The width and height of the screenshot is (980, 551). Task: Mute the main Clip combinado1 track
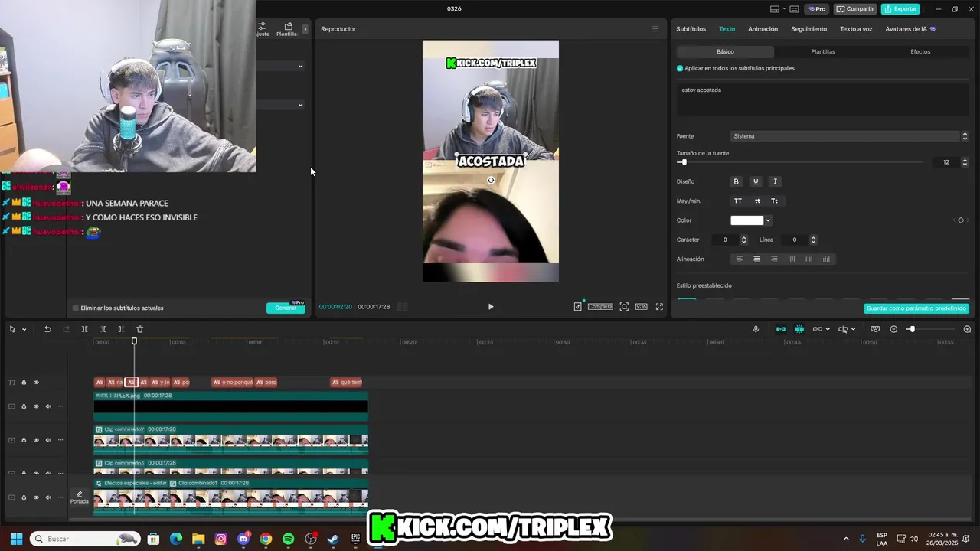(x=48, y=497)
